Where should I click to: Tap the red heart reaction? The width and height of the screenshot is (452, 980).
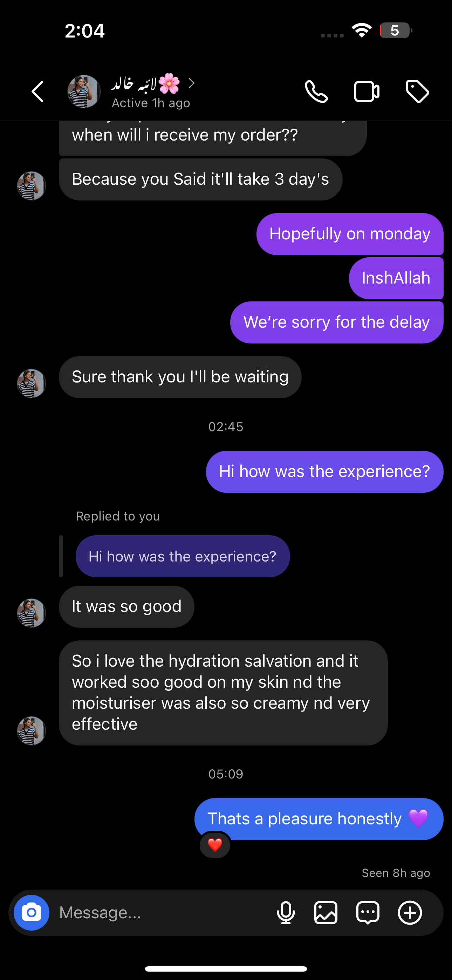click(215, 845)
